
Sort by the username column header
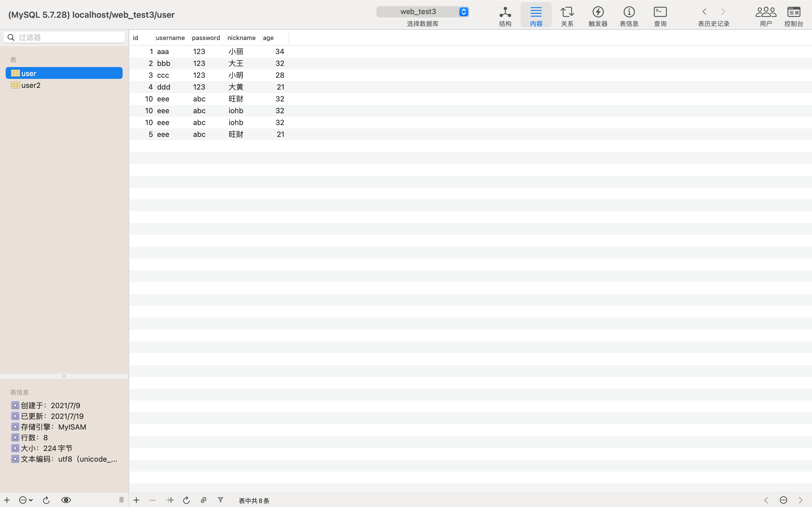(171, 37)
